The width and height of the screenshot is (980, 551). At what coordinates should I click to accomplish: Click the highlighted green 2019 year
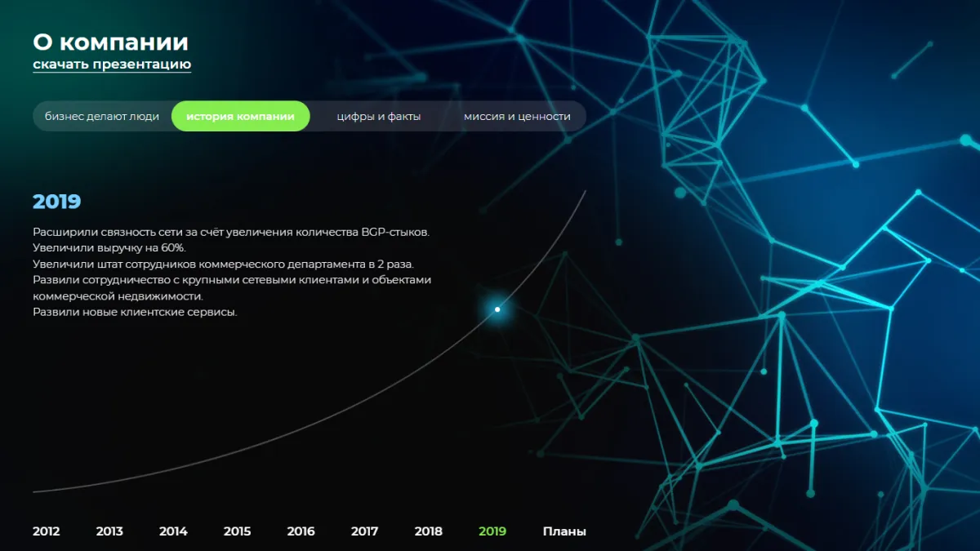pos(492,531)
